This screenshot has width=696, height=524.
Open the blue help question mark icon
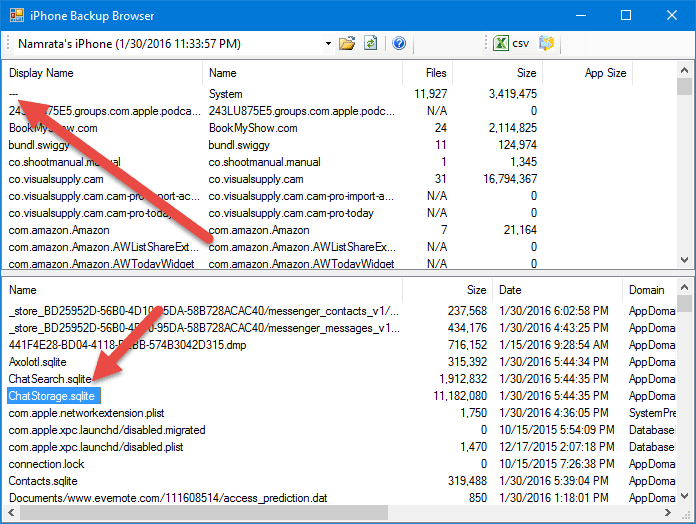click(399, 43)
